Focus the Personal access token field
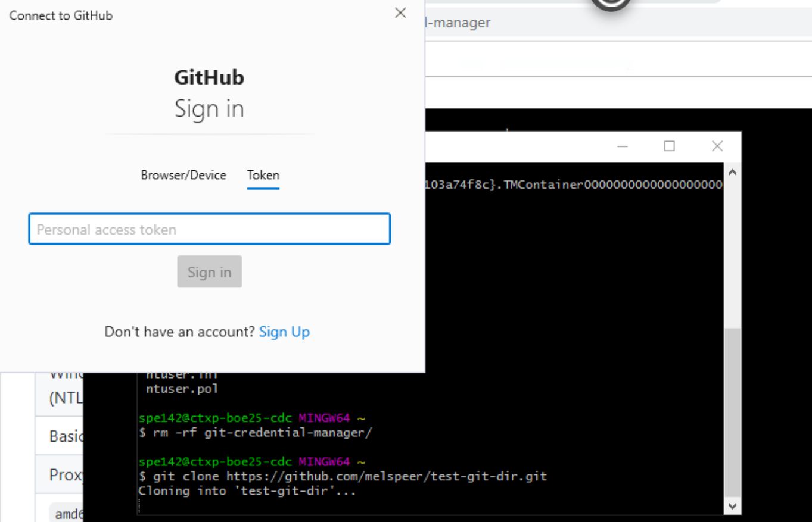The height and width of the screenshot is (522, 812). [x=210, y=229]
